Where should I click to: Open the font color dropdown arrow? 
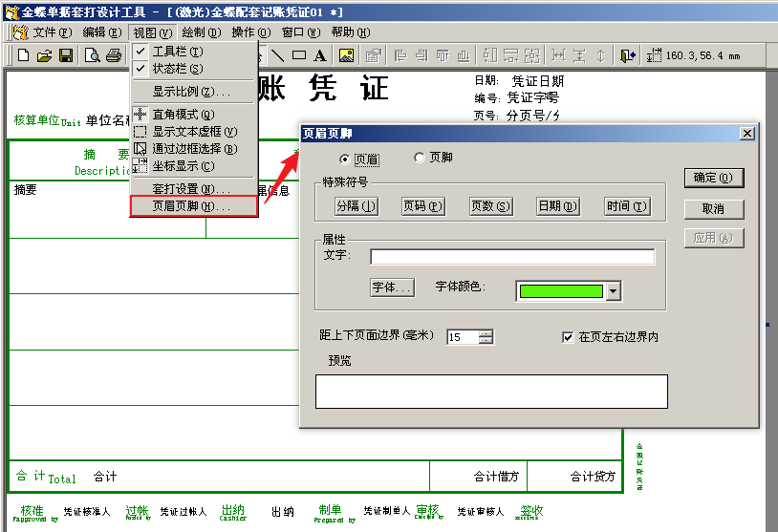(x=614, y=291)
